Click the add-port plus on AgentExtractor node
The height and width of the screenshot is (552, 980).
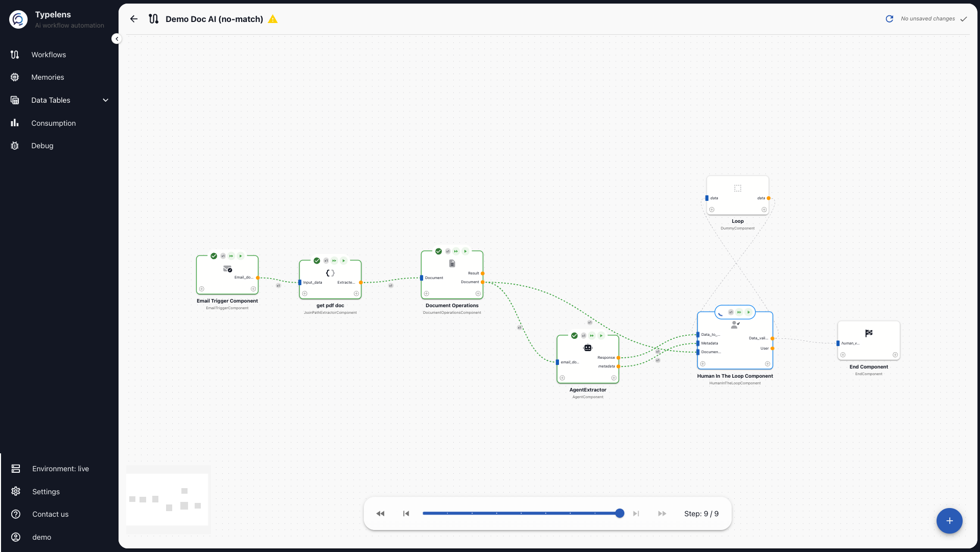coord(562,378)
